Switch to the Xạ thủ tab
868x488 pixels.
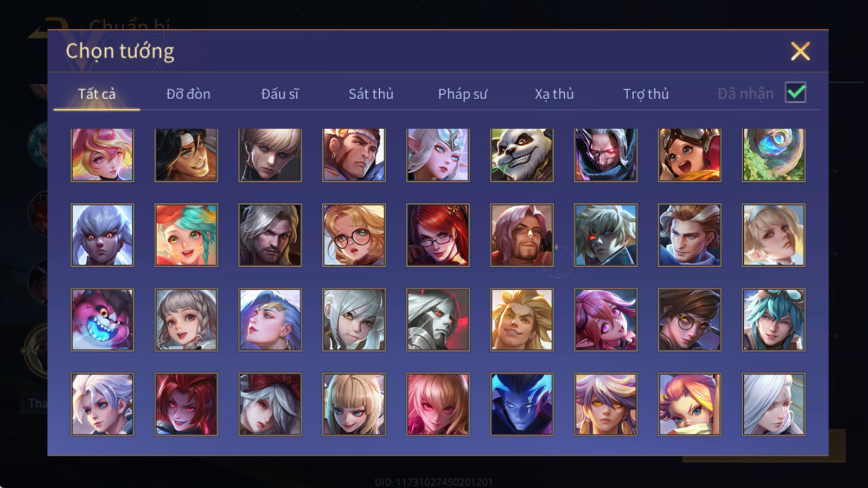(554, 94)
